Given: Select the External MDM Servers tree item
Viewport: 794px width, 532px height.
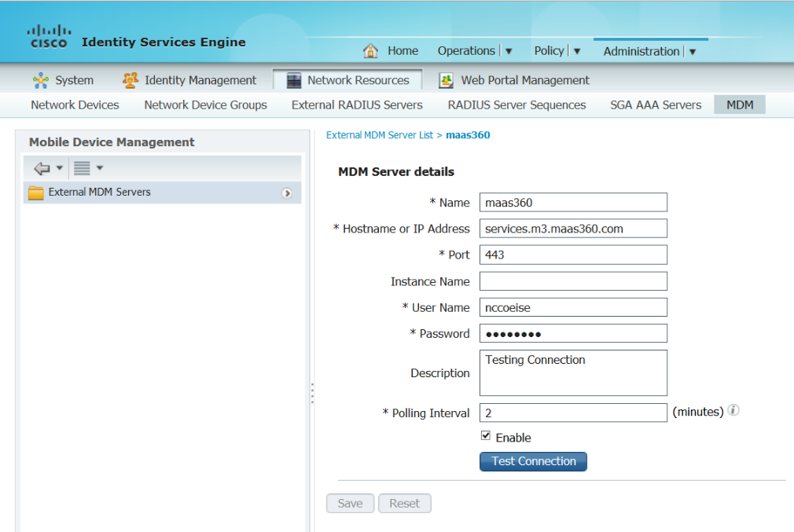Looking at the screenshot, I should click(162, 193).
